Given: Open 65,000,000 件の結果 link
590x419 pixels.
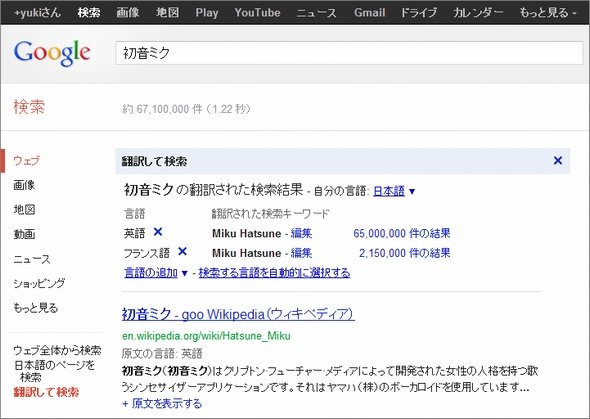Looking at the screenshot, I should pos(401,233).
